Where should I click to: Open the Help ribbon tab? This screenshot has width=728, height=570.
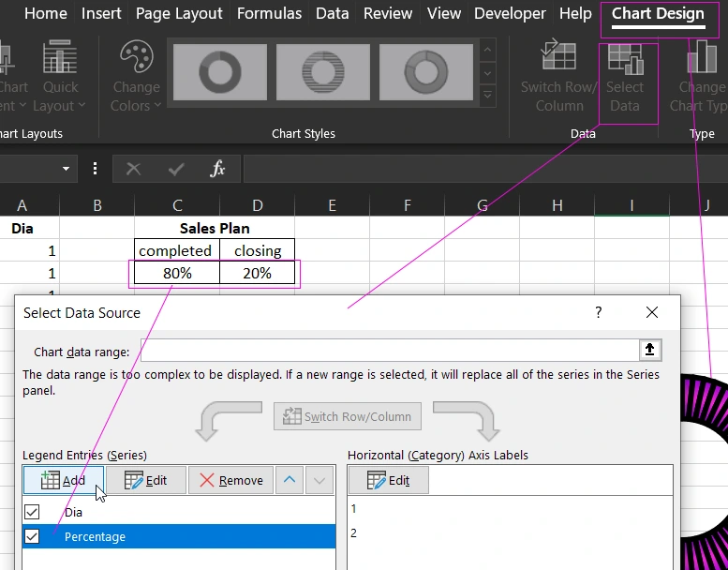pyautogui.click(x=575, y=13)
